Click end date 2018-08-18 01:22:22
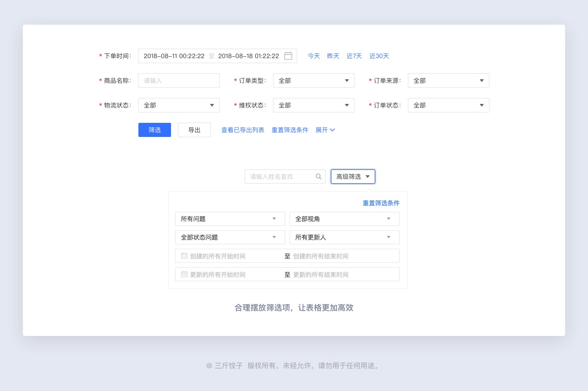This screenshot has width=588, height=391. pyautogui.click(x=249, y=56)
